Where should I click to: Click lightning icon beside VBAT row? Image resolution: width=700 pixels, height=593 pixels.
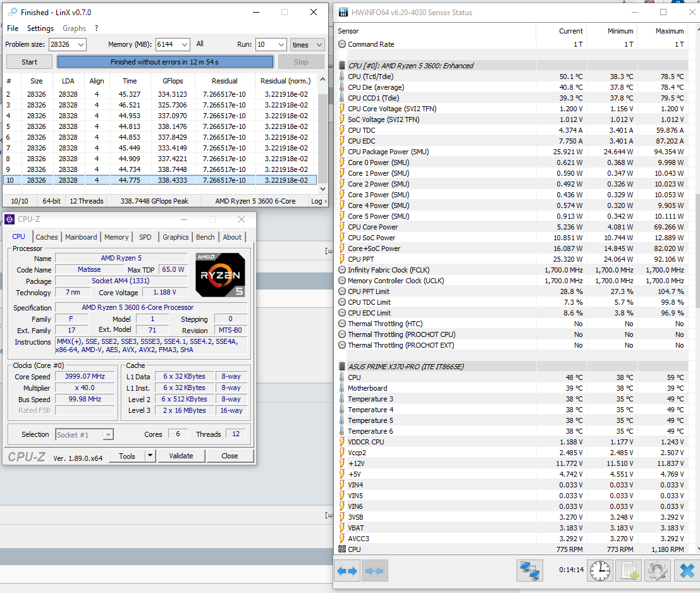click(x=342, y=528)
